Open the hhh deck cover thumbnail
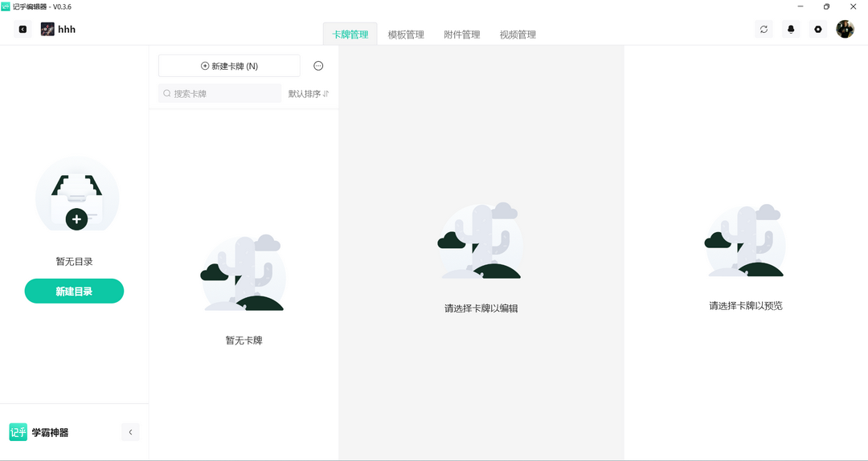This screenshot has height=461, width=868. pyautogui.click(x=47, y=30)
